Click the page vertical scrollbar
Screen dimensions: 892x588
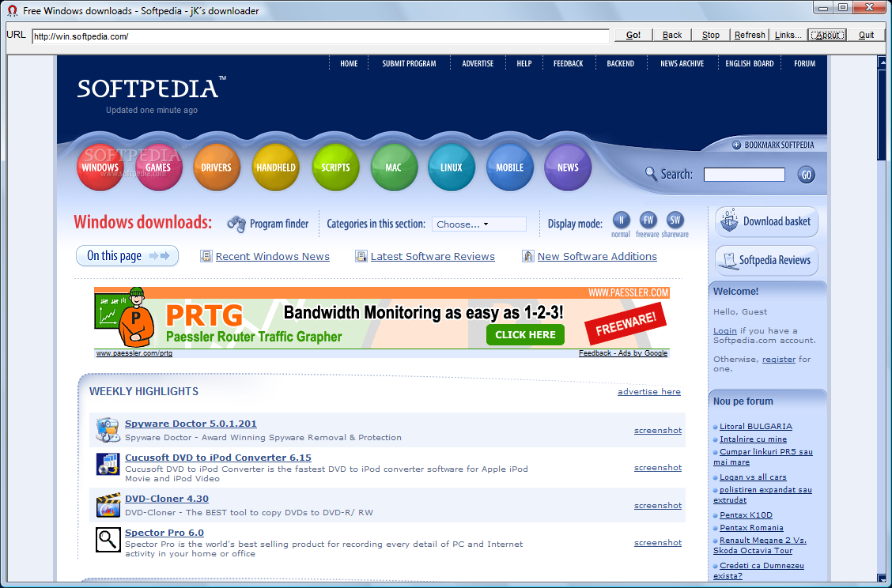882,318
